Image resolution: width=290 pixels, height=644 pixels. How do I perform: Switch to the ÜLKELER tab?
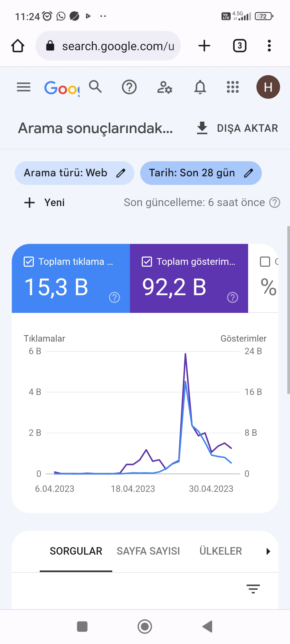click(221, 551)
